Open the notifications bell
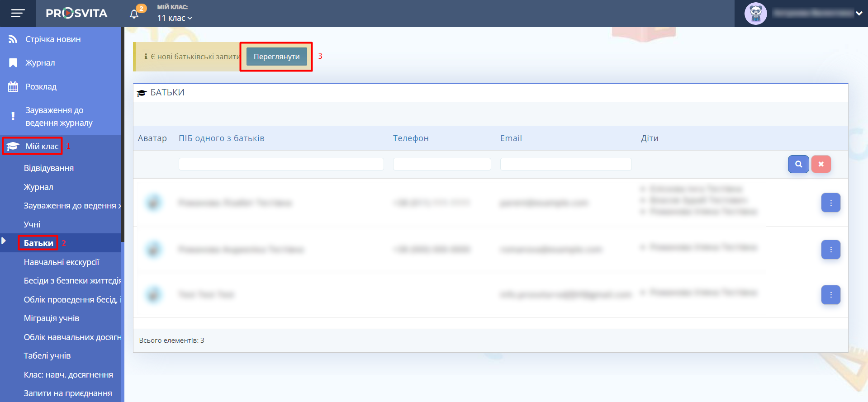Image resolution: width=868 pixels, height=402 pixels. (x=134, y=14)
